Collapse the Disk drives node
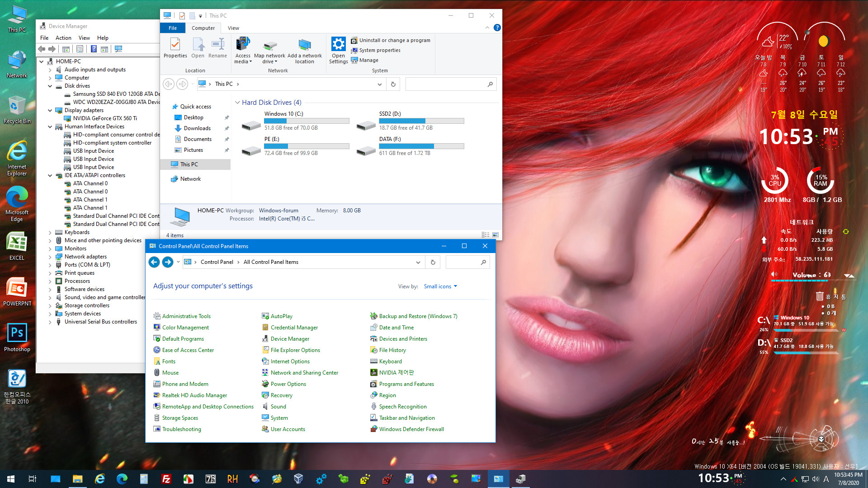Image resolution: width=868 pixels, height=488 pixels. [50, 86]
